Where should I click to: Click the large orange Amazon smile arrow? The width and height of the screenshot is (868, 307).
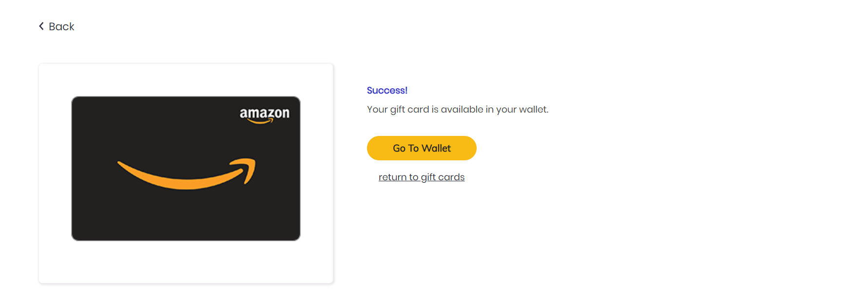185,181
